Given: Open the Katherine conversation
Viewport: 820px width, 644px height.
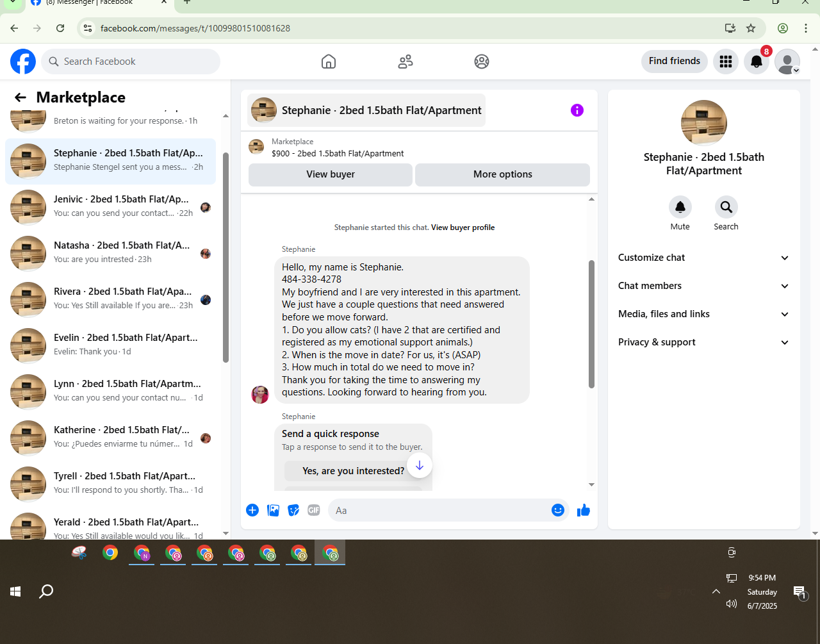Looking at the screenshot, I should [110, 438].
